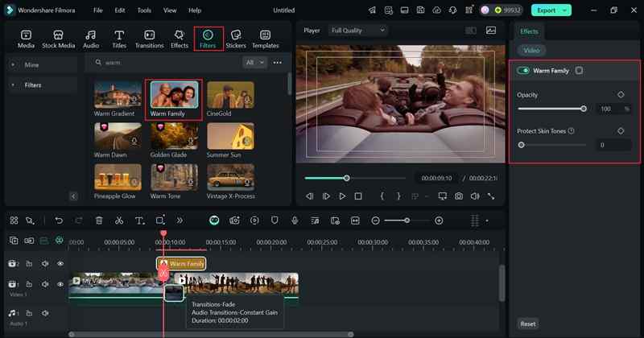Open the Full Quality playback dropdown
This screenshot has height=338, width=644.
(357, 31)
